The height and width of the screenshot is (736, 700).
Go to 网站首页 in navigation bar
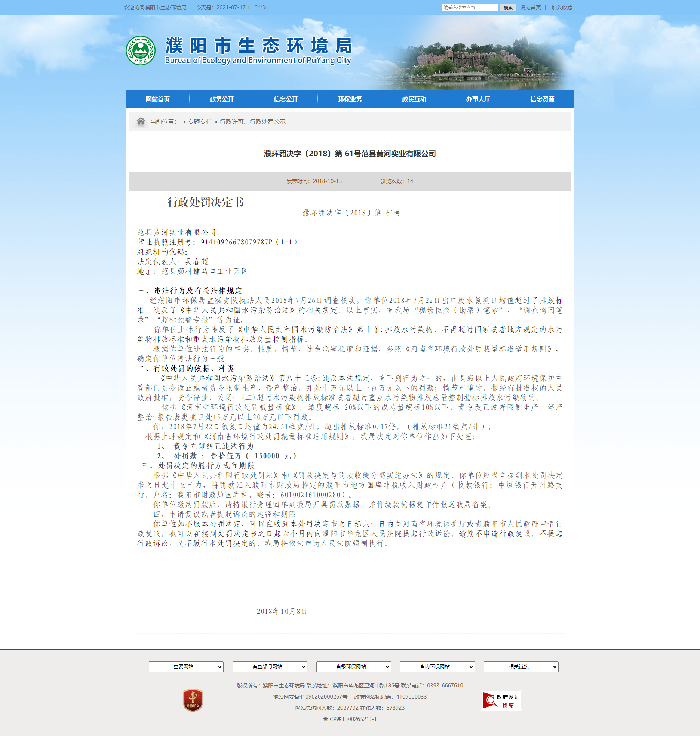click(x=157, y=99)
